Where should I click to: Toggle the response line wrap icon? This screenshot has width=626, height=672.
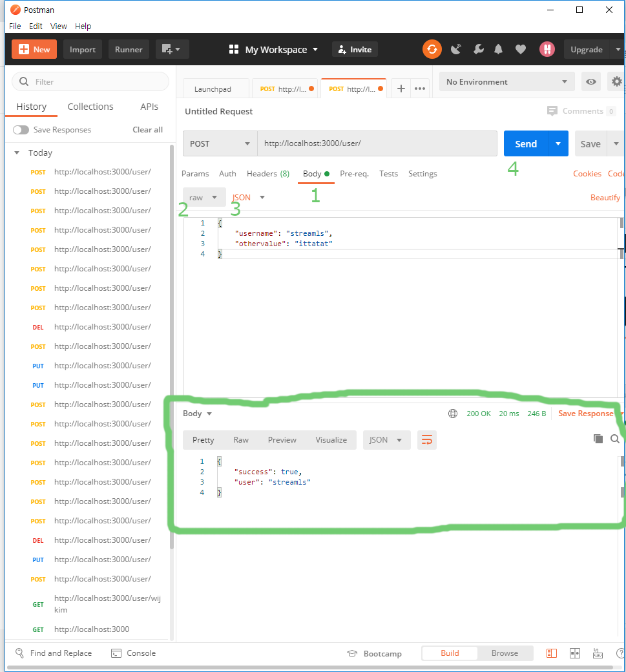427,440
